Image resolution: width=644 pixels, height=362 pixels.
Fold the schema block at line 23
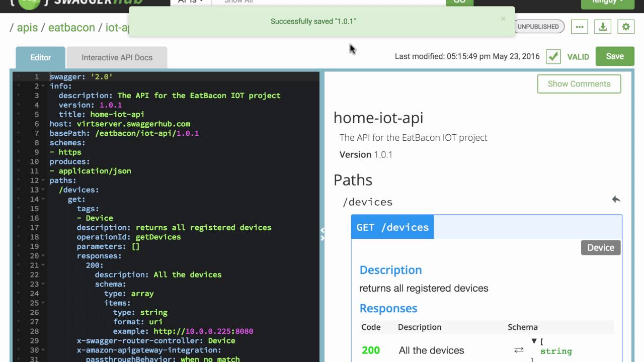[x=44, y=284]
